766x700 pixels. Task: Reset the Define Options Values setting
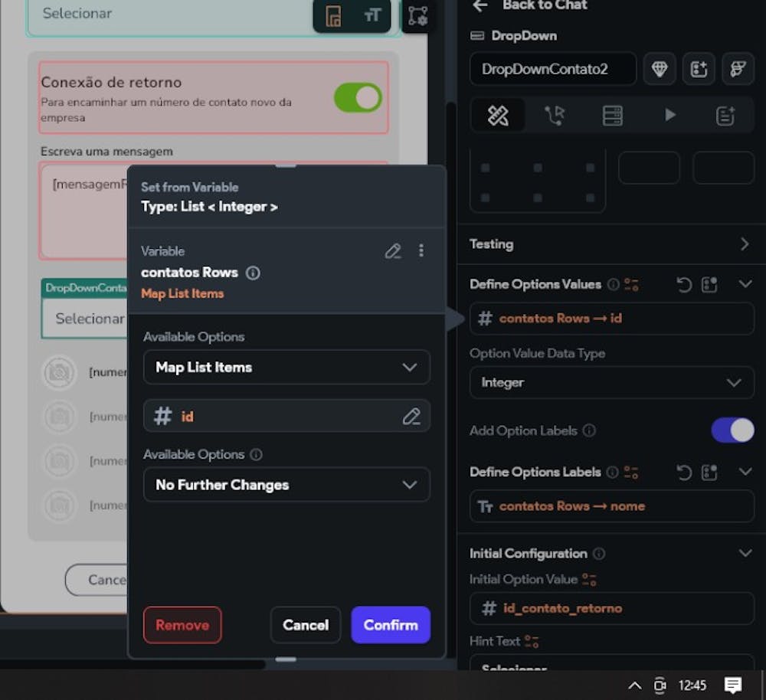684,284
